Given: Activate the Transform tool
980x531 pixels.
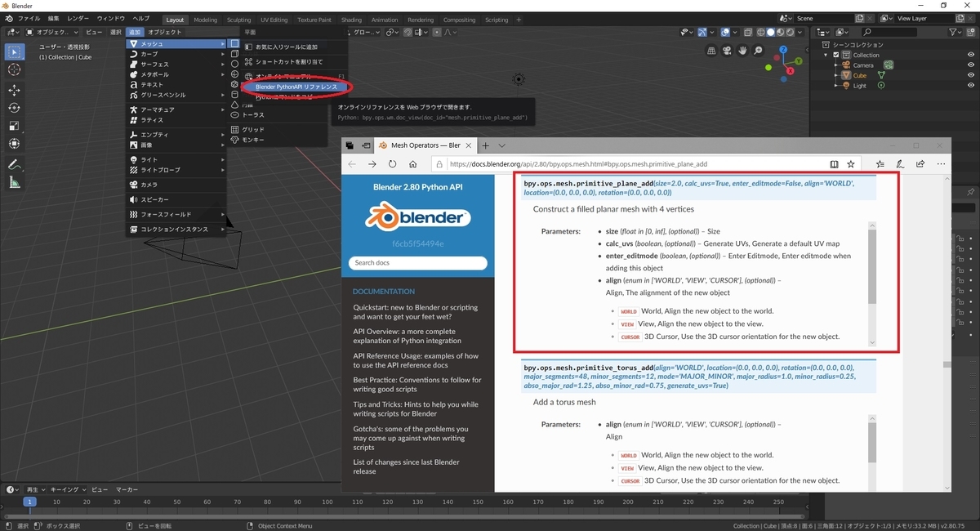Looking at the screenshot, I should 15,144.
